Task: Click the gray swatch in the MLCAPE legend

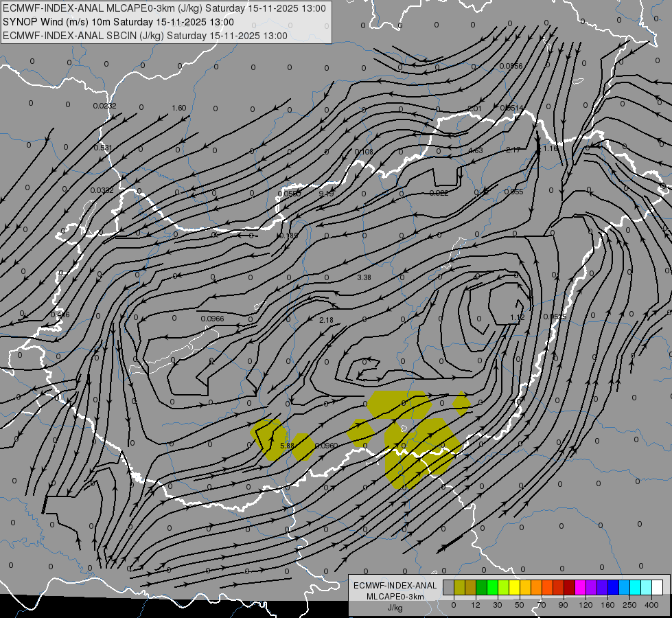Action: point(449,587)
